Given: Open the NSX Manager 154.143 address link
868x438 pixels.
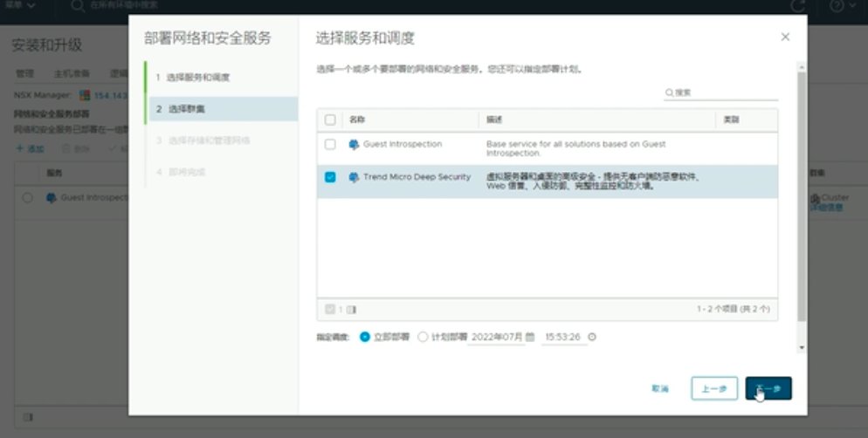Looking at the screenshot, I should (111, 96).
